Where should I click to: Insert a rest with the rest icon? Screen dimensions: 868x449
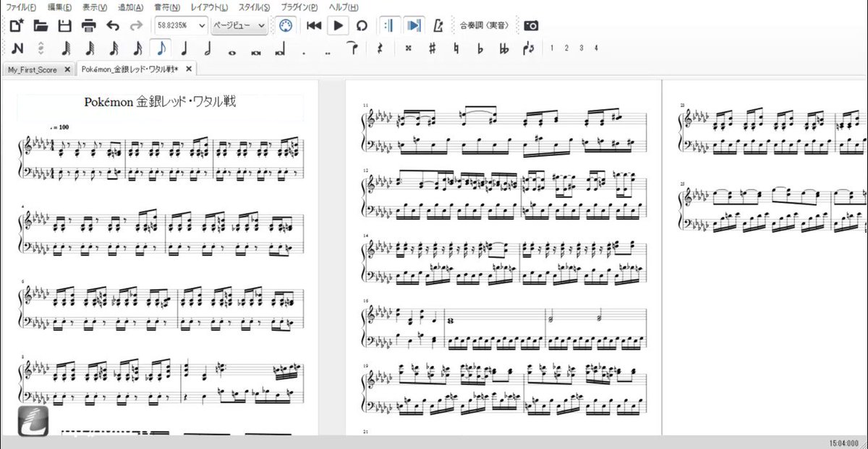[x=379, y=48]
